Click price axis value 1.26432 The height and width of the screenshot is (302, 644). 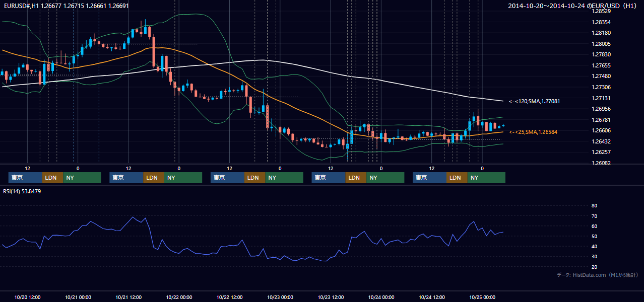pyautogui.click(x=601, y=141)
